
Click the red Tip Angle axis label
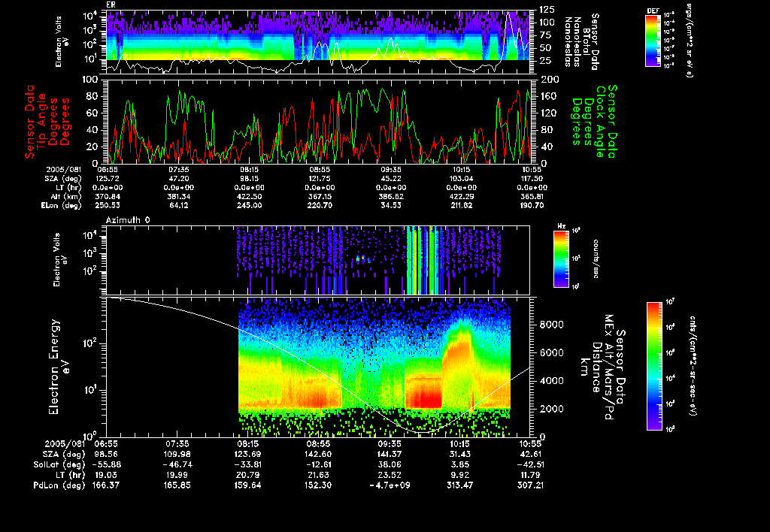pyautogui.click(x=47, y=122)
